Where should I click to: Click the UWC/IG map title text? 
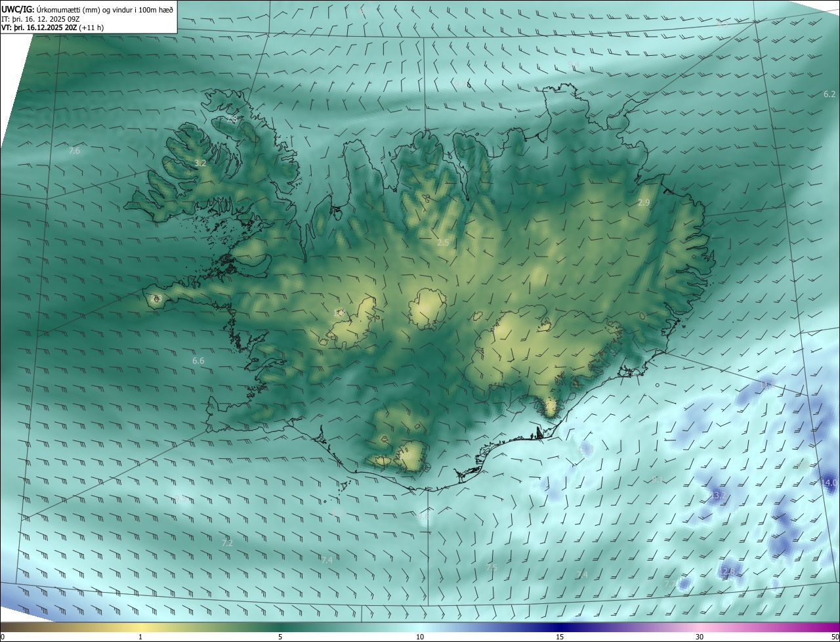click(87, 9)
